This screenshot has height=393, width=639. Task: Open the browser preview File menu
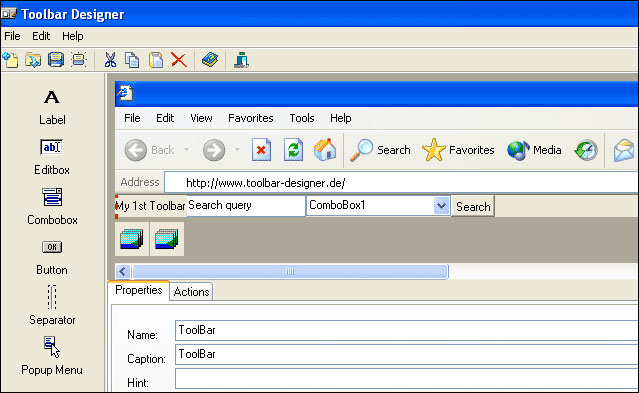point(132,118)
